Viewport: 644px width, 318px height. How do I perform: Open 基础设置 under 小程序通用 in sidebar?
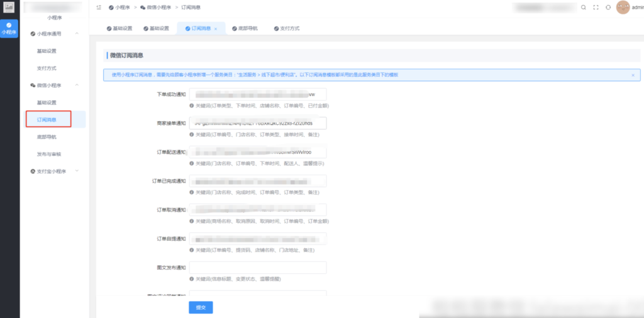pos(47,51)
